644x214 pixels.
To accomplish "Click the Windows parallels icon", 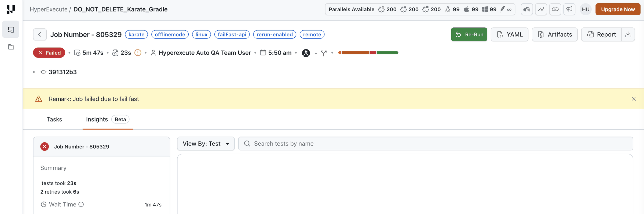I will point(485,9).
